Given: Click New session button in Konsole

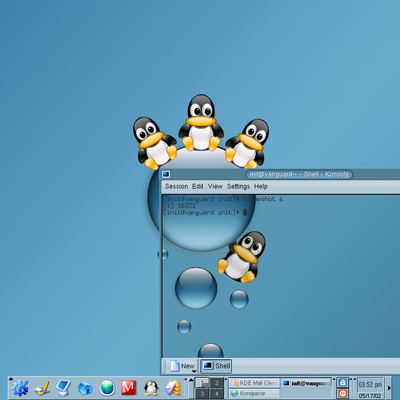Looking at the screenshot, I should 181,366.
